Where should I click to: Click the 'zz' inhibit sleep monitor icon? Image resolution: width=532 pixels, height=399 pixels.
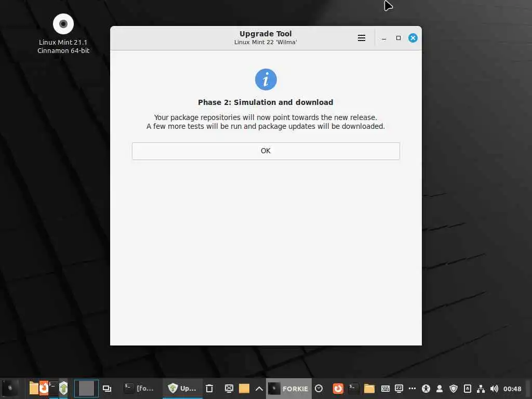coord(399,389)
